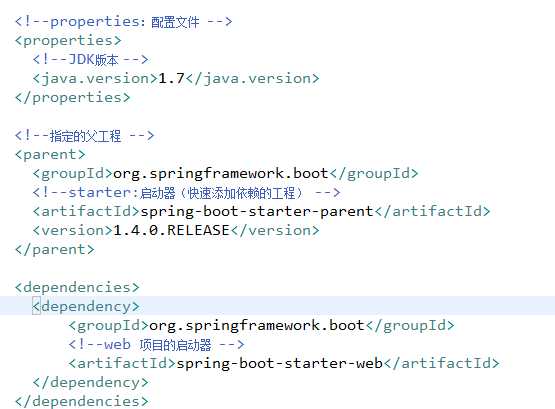Click the closing </properties> tag
Viewport: 555px width, 409px height.
(73, 98)
